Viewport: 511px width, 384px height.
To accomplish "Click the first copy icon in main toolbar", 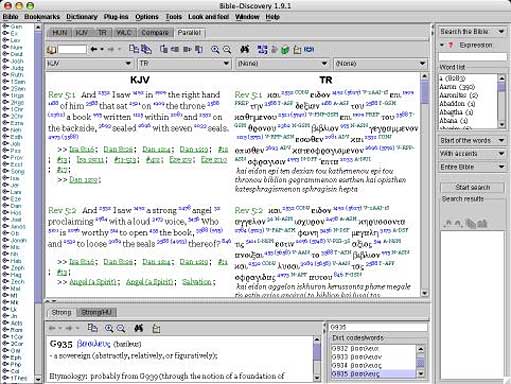I will click(x=134, y=49).
